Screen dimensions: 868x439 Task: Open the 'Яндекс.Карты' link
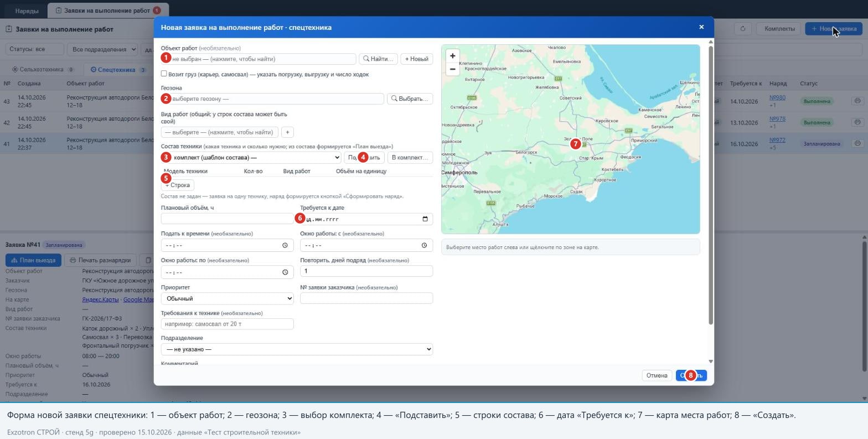point(100,299)
